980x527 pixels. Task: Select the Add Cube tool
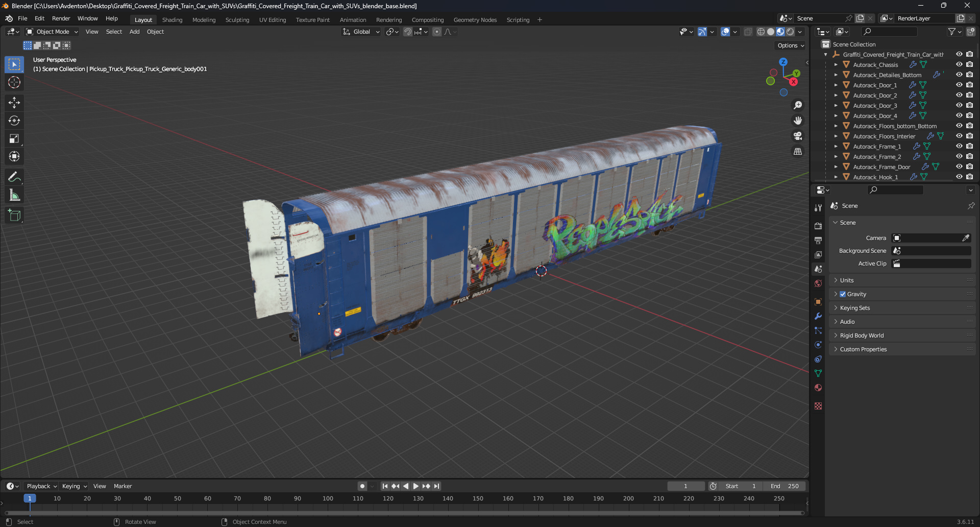click(14, 215)
